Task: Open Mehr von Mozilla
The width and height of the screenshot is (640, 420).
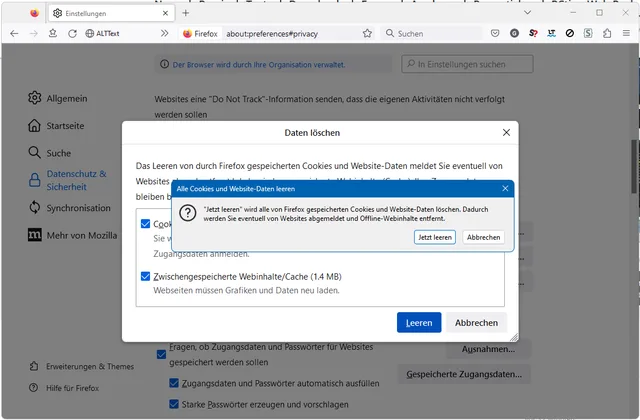Action: pyautogui.click(x=72, y=235)
